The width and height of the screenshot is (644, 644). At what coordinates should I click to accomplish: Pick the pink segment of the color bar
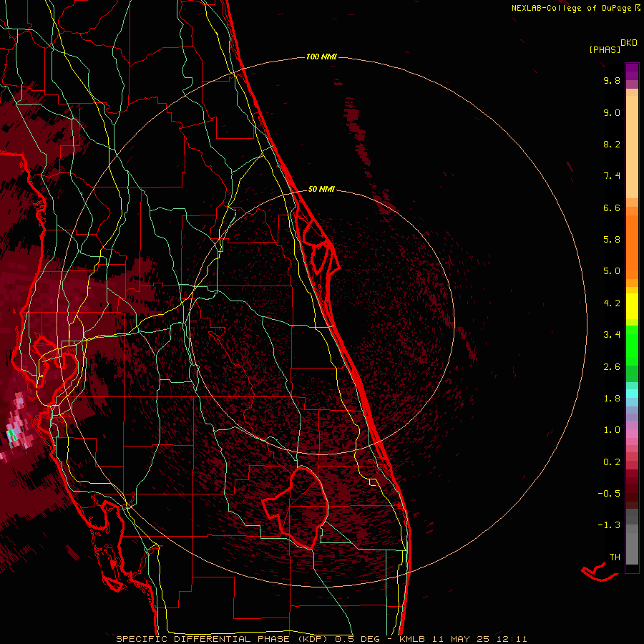click(632, 434)
